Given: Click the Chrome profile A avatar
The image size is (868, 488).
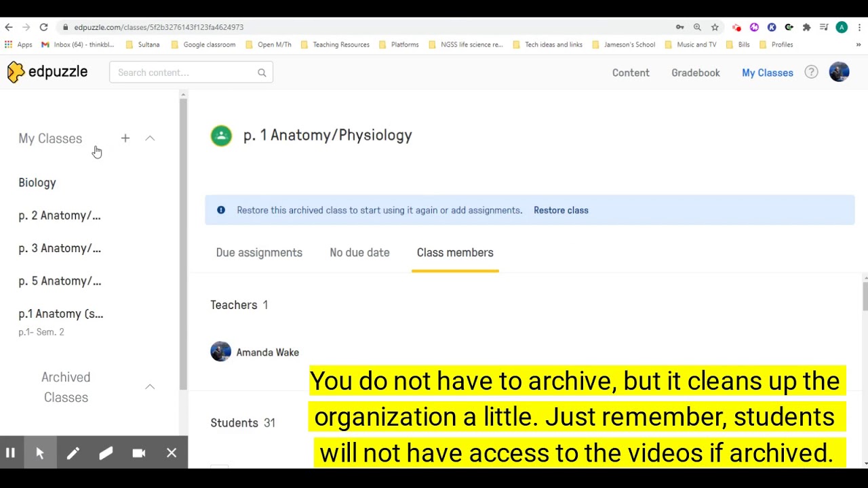Looking at the screenshot, I should pos(842,27).
